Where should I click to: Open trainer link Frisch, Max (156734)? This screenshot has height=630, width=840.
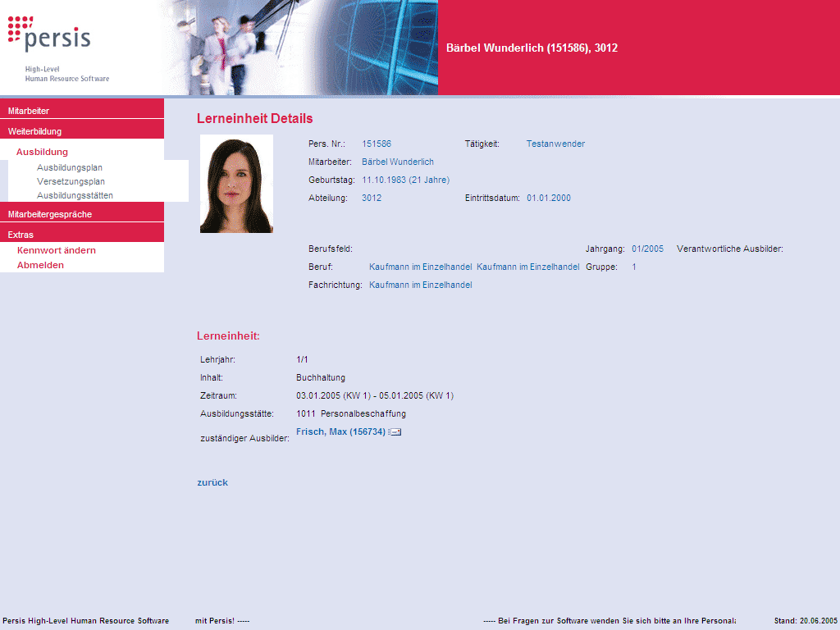coord(340,431)
